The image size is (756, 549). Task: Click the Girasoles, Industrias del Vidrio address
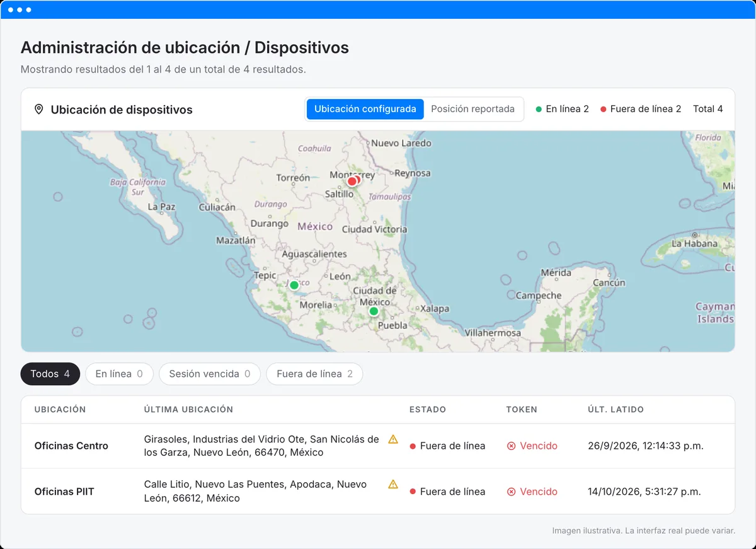coord(261,446)
